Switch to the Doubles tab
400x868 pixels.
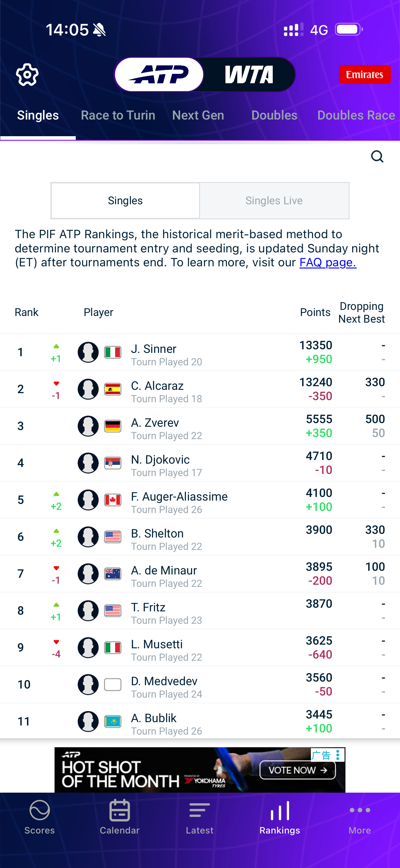[274, 115]
